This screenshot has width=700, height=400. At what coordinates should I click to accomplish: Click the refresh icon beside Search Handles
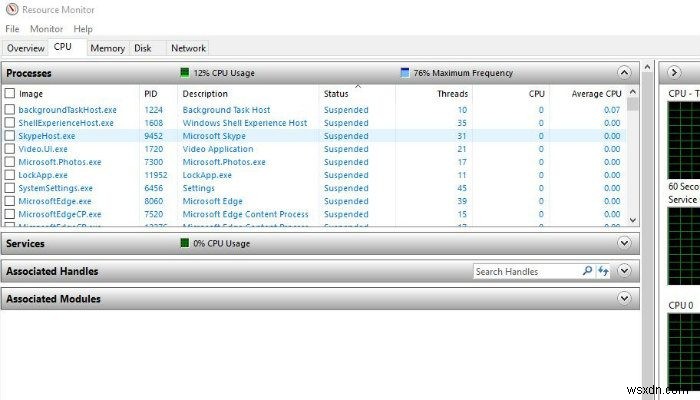click(x=603, y=271)
